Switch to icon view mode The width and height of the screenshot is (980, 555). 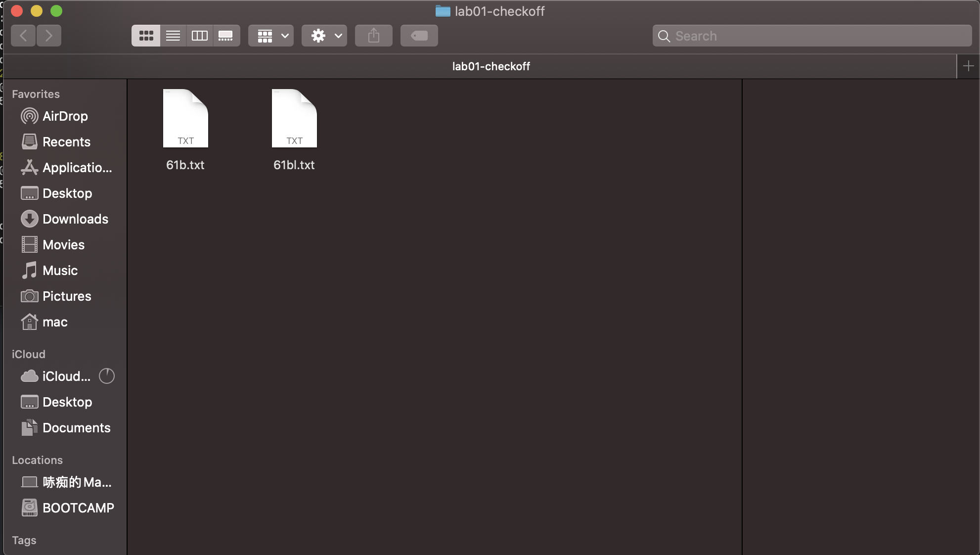pos(146,36)
